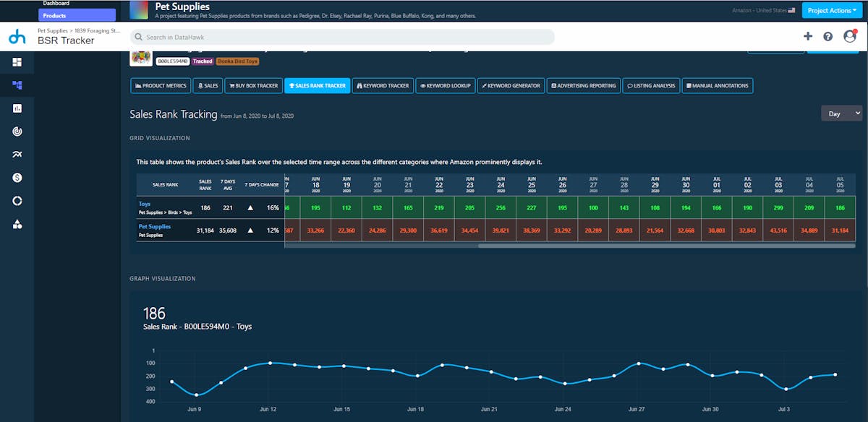Select the project tree icon in sidebar
This screenshot has width=868, height=422.
[x=17, y=85]
